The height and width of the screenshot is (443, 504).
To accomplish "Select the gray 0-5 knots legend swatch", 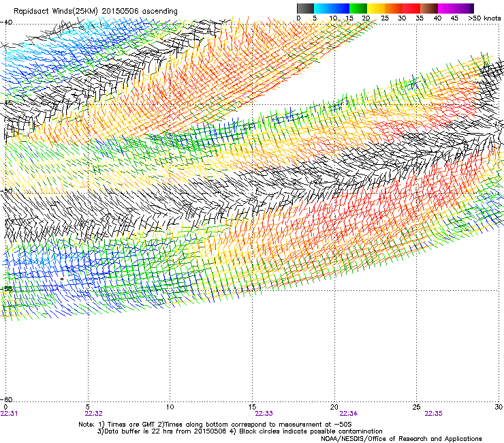I will [306, 8].
